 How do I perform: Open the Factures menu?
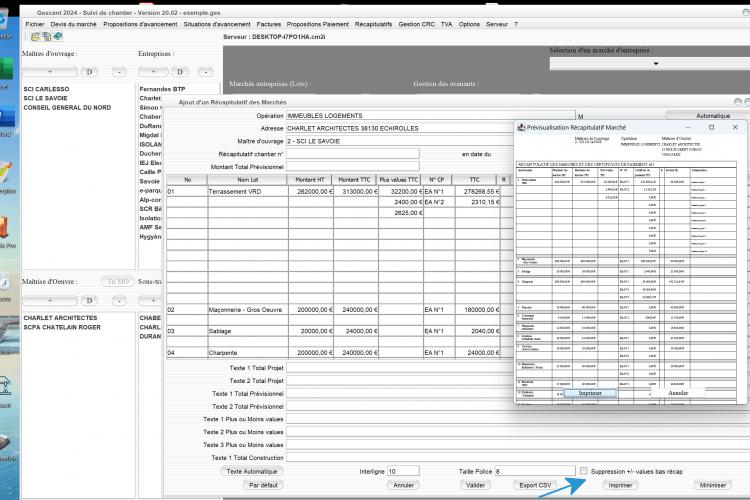coord(269,24)
